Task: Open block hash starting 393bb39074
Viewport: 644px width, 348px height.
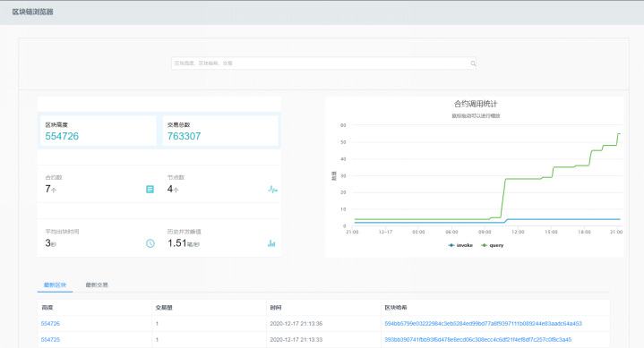Action: tap(478, 339)
